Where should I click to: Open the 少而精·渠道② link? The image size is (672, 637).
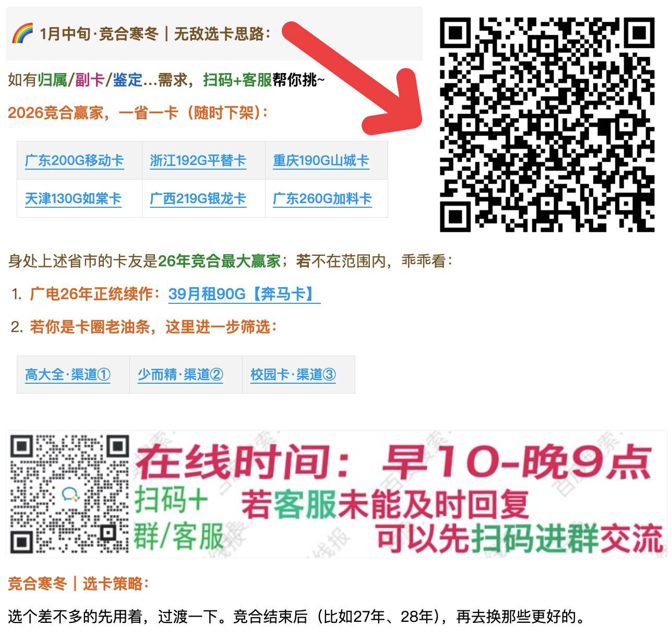click(x=181, y=374)
